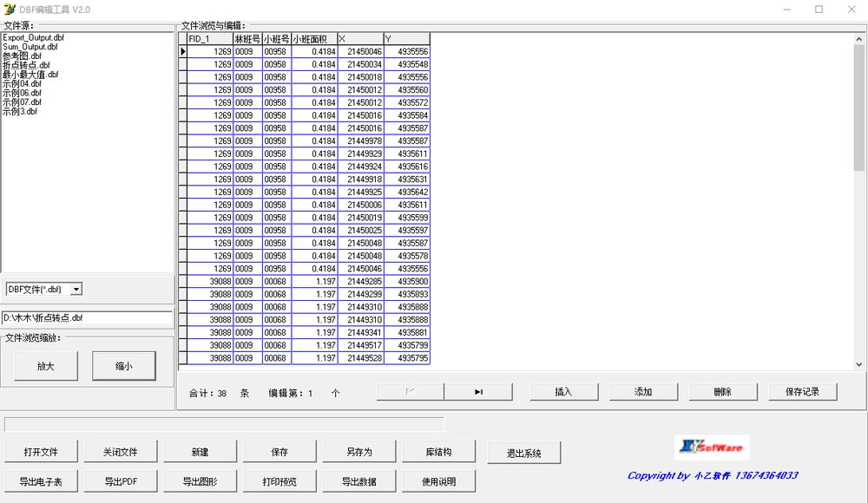Click the 添加 add record button
Image resolution: width=868 pixels, height=503 pixels.
point(643,392)
